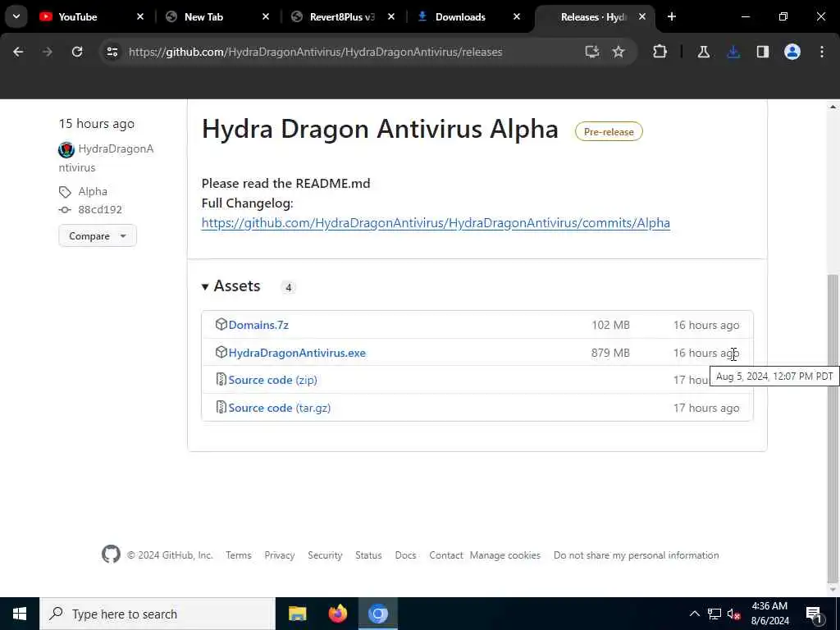Click the GitHub logo in footer
840x630 pixels.
tap(112, 555)
